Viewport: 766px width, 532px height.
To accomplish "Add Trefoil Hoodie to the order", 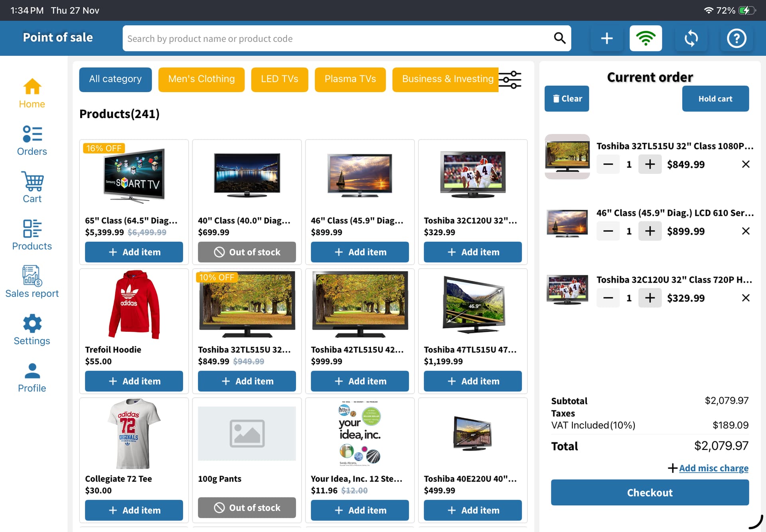I will pos(134,381).
